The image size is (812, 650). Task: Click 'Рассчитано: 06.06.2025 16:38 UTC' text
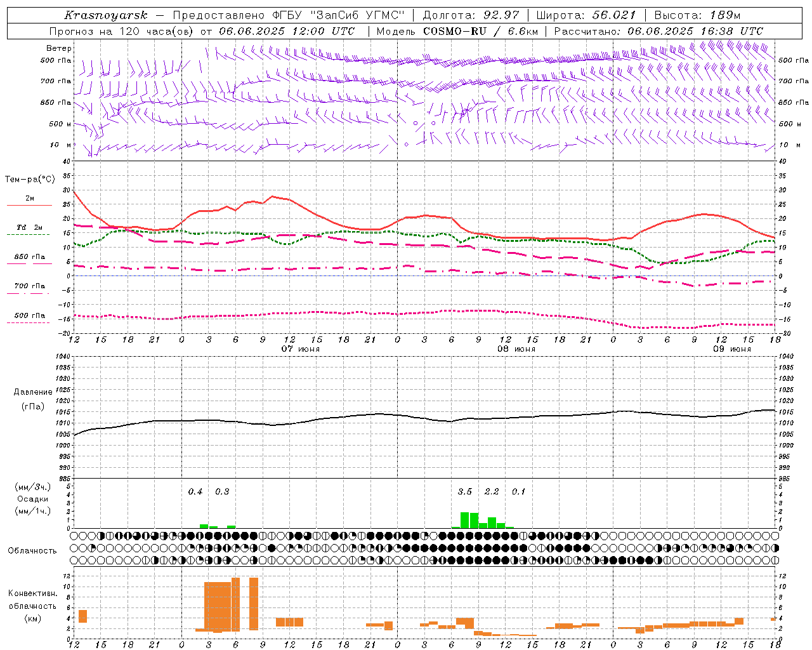[658, 31]
